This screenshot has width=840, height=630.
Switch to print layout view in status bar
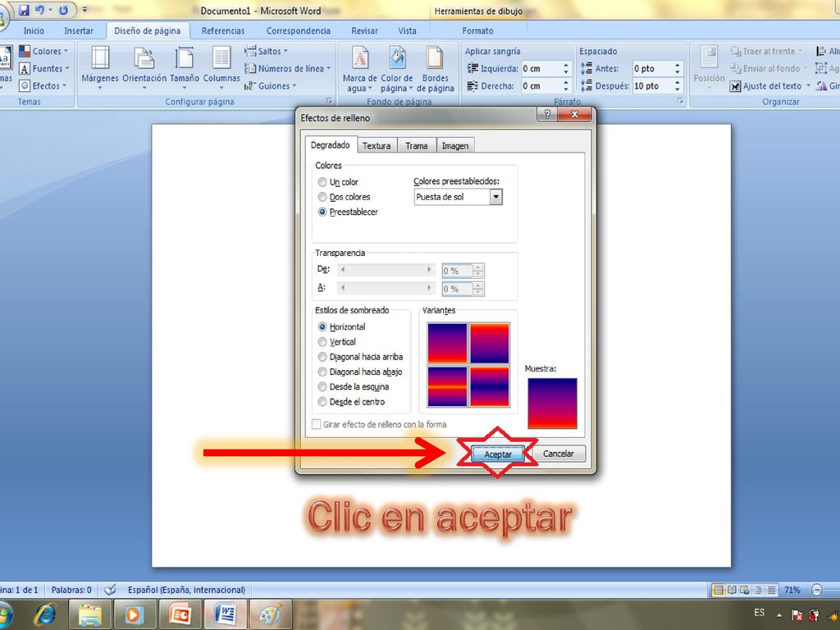coord(719,590)
